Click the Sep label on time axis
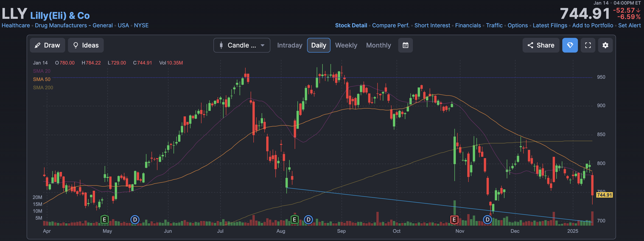 (341, 231)
